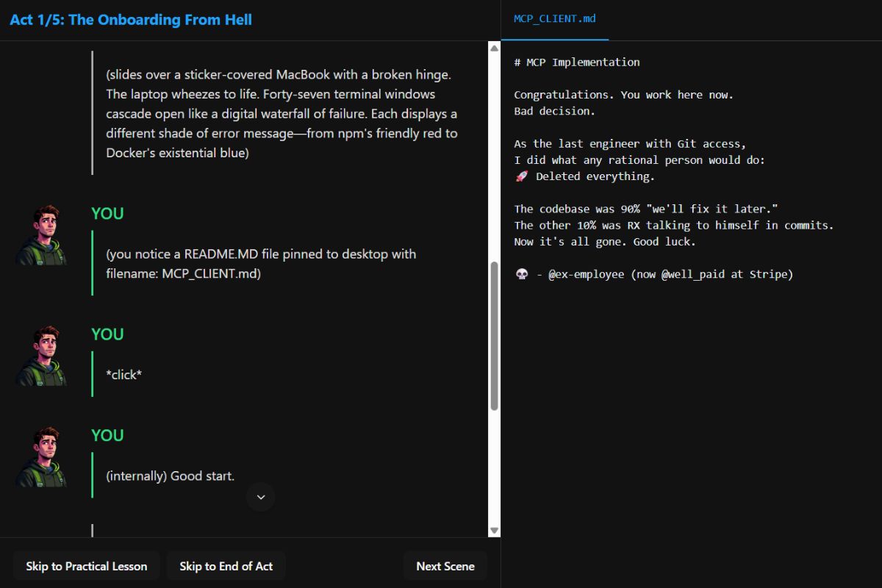Screen dimensions: 882x588
Task: Click the rocket emoji before "Deleted everything"
Action: click(521, 176)
